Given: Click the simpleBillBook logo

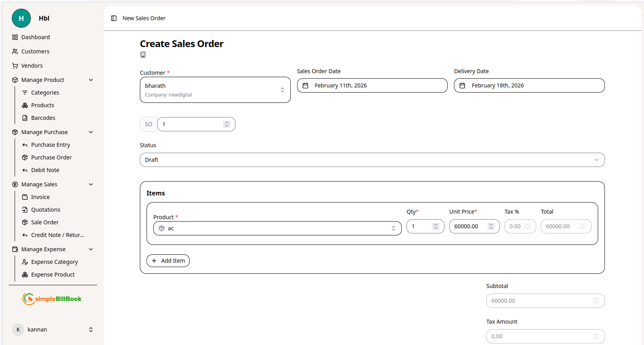Looking at the screenshot, I should (52, 299).
